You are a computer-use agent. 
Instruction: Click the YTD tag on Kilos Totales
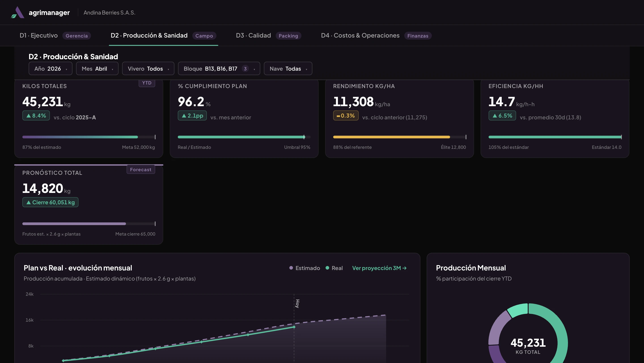(x=147, y=83)
